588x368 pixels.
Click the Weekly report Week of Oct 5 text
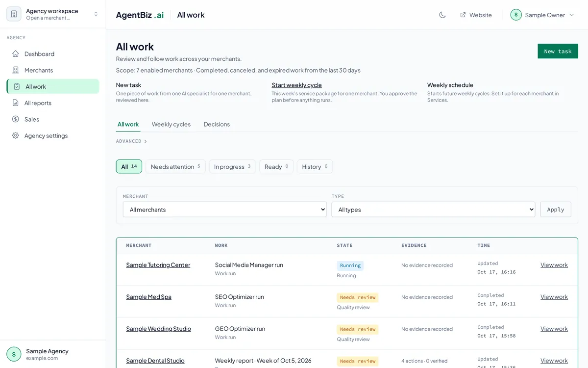pyautogui.click(x=263, y=361)
